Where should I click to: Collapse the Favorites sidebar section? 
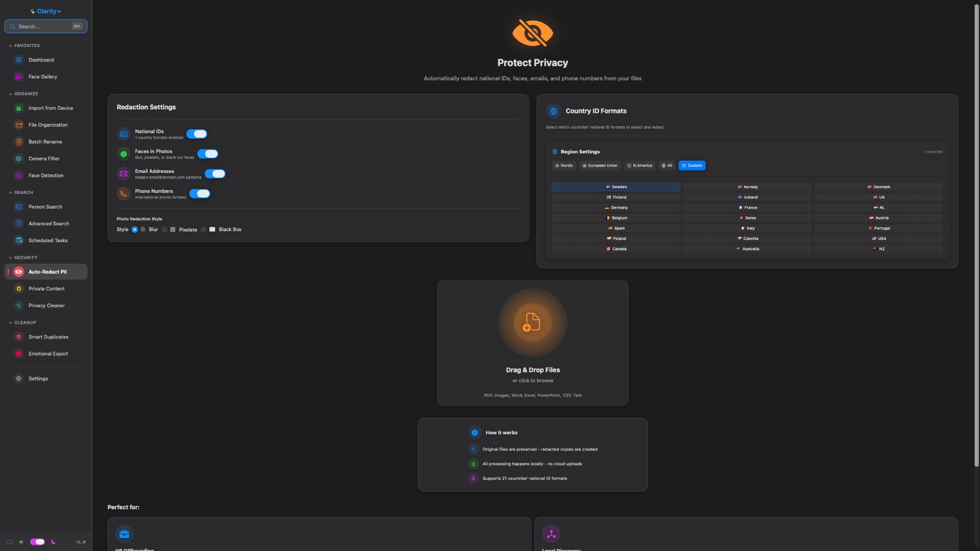pos(10,46)
